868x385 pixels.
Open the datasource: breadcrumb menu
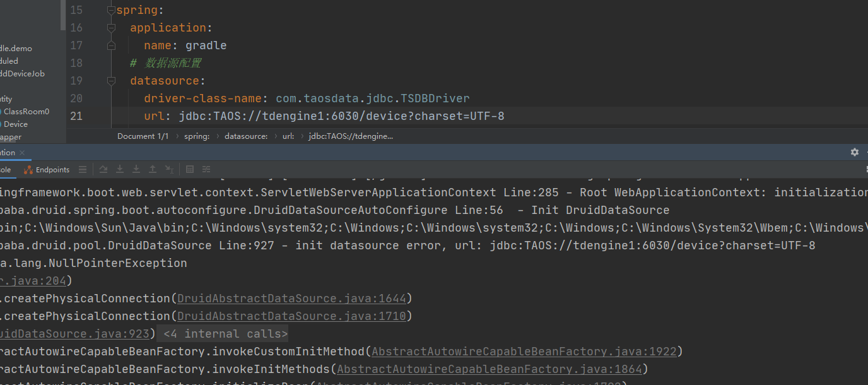(246, 136)
